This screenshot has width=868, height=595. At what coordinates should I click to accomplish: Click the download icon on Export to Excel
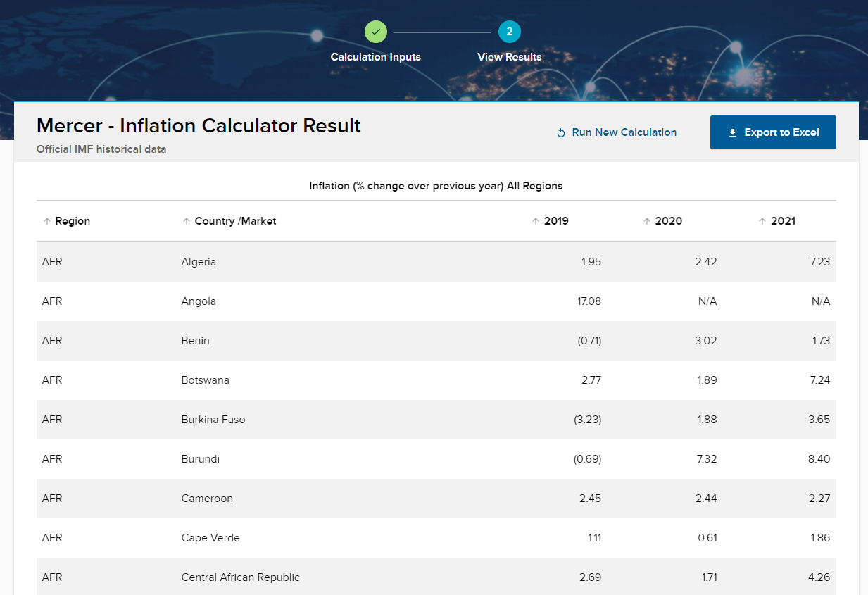tap(733, 132)
